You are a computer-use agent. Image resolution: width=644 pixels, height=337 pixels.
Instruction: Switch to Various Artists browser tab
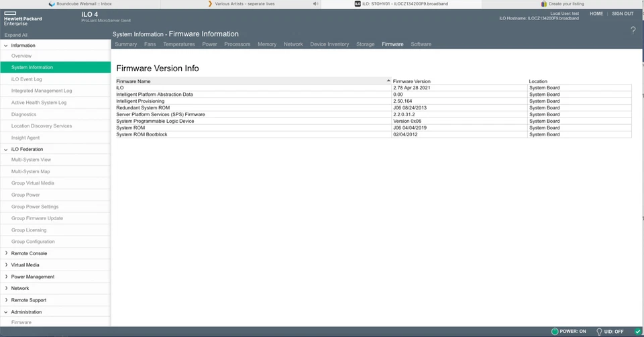[241, 4]
